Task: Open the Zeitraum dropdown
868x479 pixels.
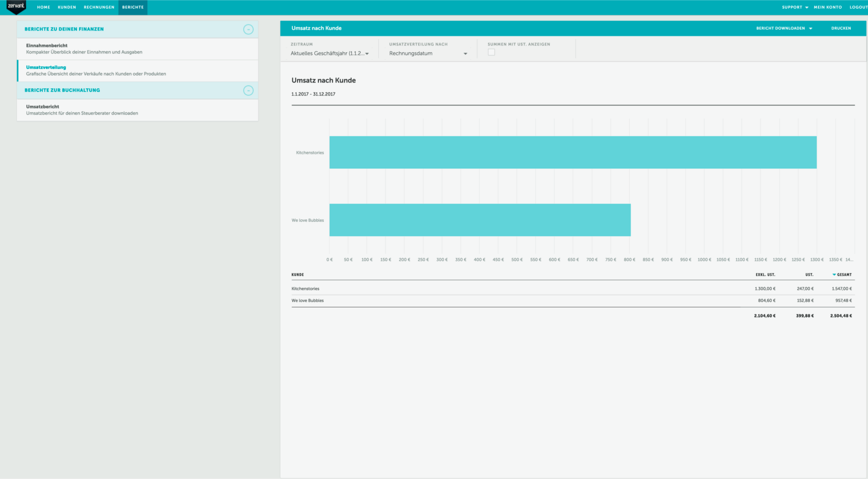Action: (330, 54)
